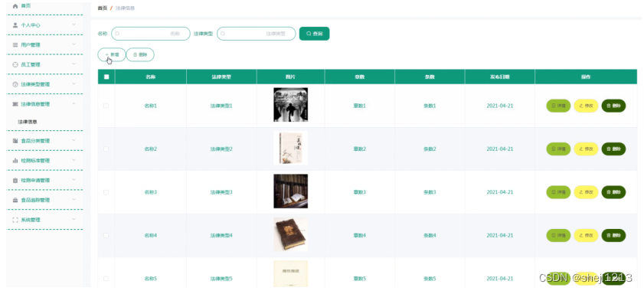Expand 法律类型管理 with its chevron
The width and height of the screenshot is (644, 291).
point(74,83)
